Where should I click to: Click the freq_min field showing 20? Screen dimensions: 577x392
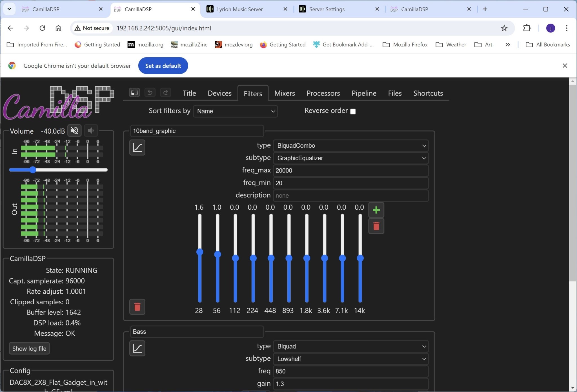point(351,183)
